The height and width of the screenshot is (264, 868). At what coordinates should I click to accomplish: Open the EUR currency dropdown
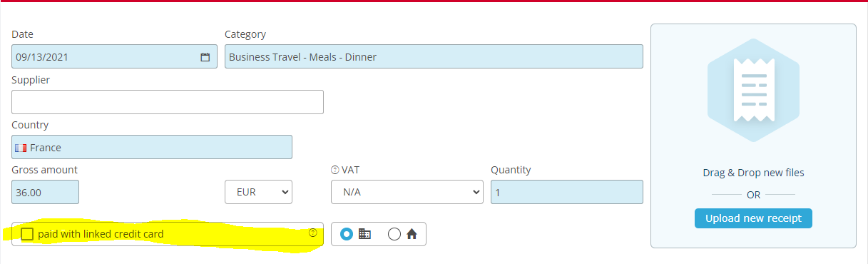click(x=258, y=192)
